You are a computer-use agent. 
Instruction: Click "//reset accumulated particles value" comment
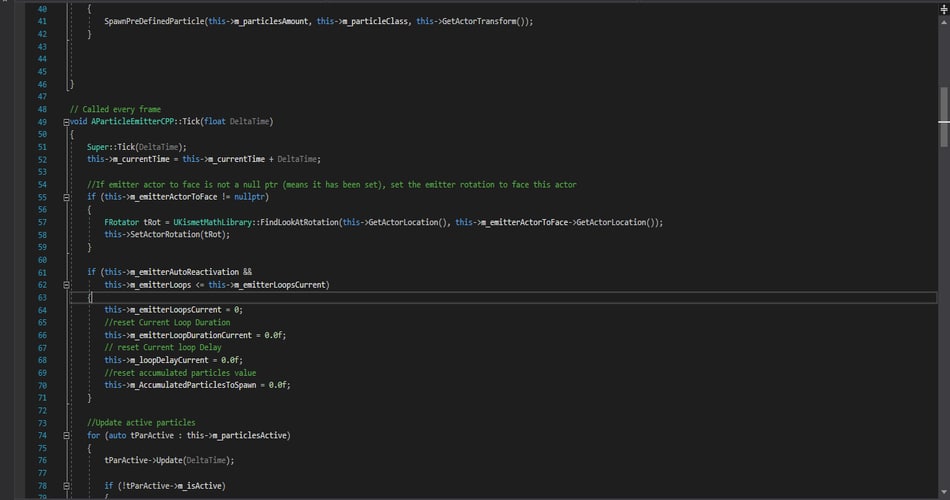tap(180, 373)
